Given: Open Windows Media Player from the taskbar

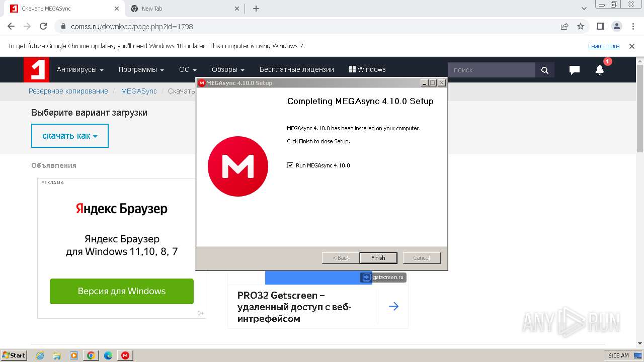Looking at the screenshot, I should pyautogui.click(x=74, y=355).
